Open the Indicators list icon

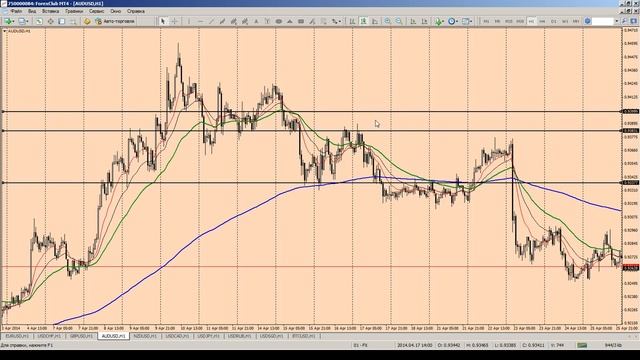438,21
